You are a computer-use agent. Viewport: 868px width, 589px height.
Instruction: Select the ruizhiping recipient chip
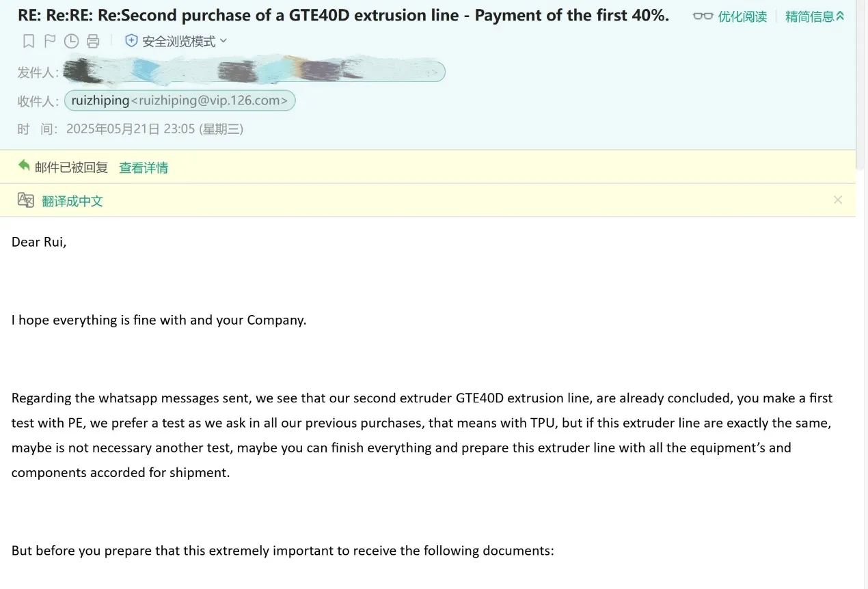(180, 101)
